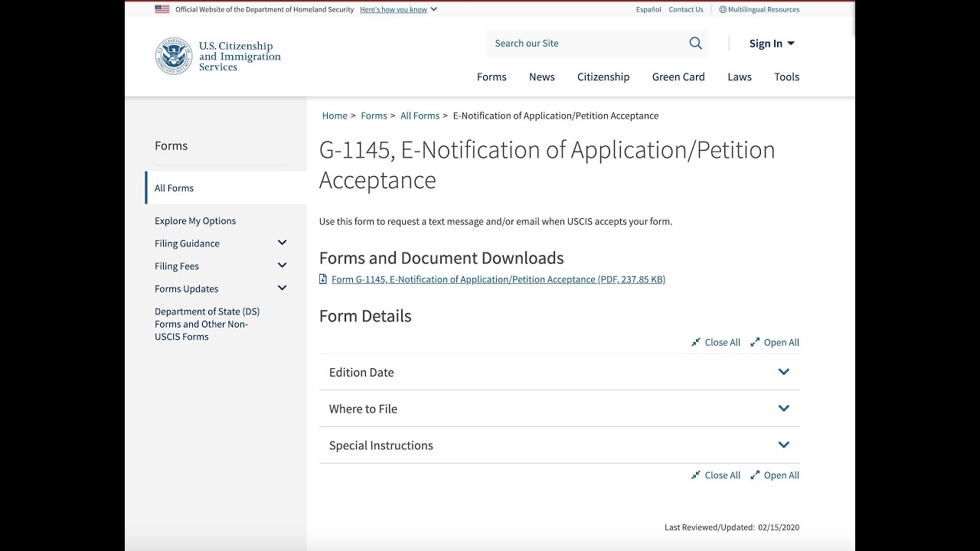
Task: Click the search magnifier icon
Action: coord(695,43)
